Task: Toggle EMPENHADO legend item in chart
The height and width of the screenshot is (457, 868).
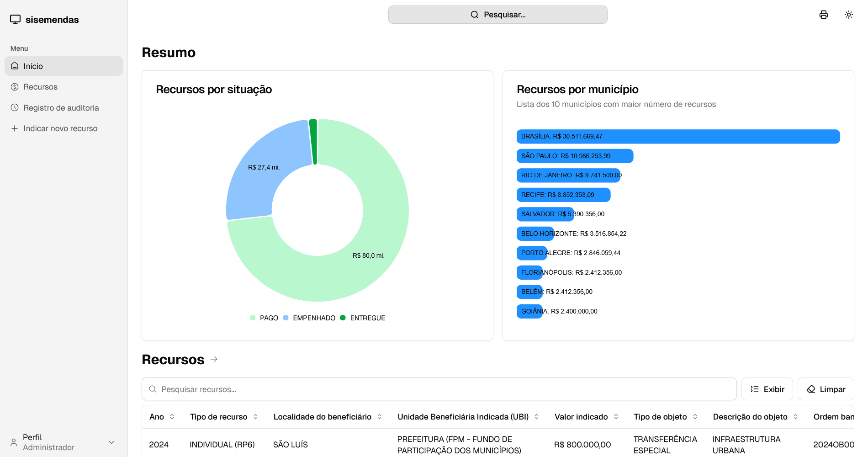Action: (x=309, y=318)
